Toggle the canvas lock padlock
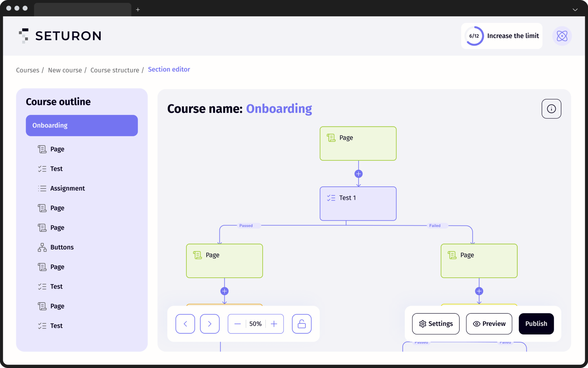This screenshot has width=588, height=368. (301, 324)
